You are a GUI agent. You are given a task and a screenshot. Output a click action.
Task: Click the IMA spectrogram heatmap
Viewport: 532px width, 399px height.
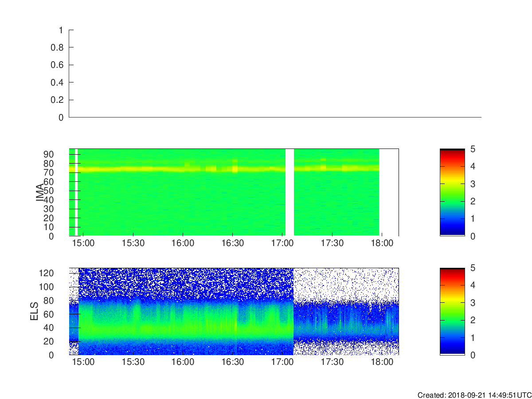[x=234, y=192]
